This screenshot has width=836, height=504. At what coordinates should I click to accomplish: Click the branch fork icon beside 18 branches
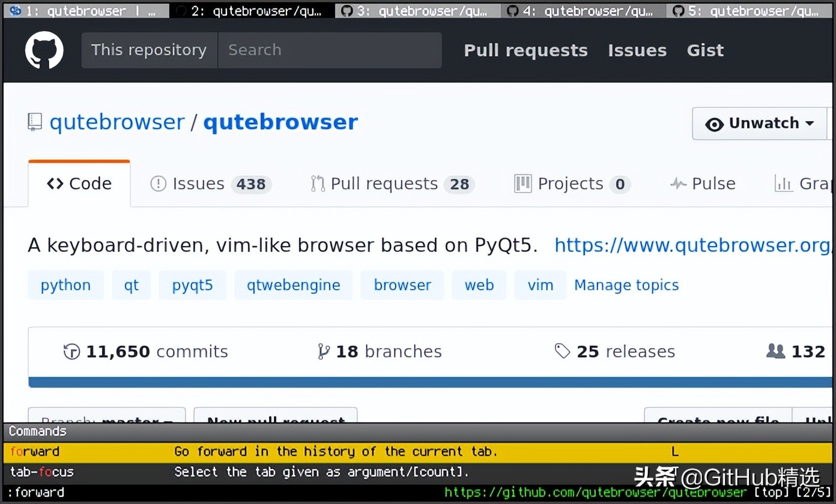(324, 351)
